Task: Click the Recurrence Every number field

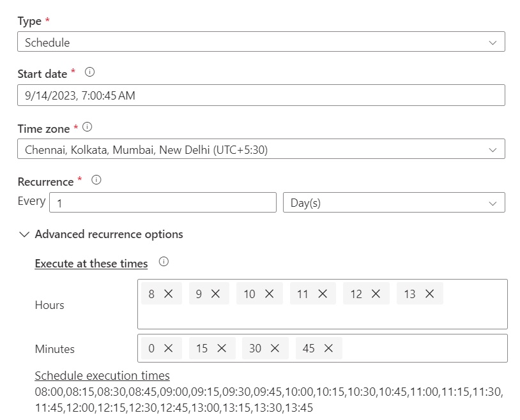Action: click(x=162, y=203)
